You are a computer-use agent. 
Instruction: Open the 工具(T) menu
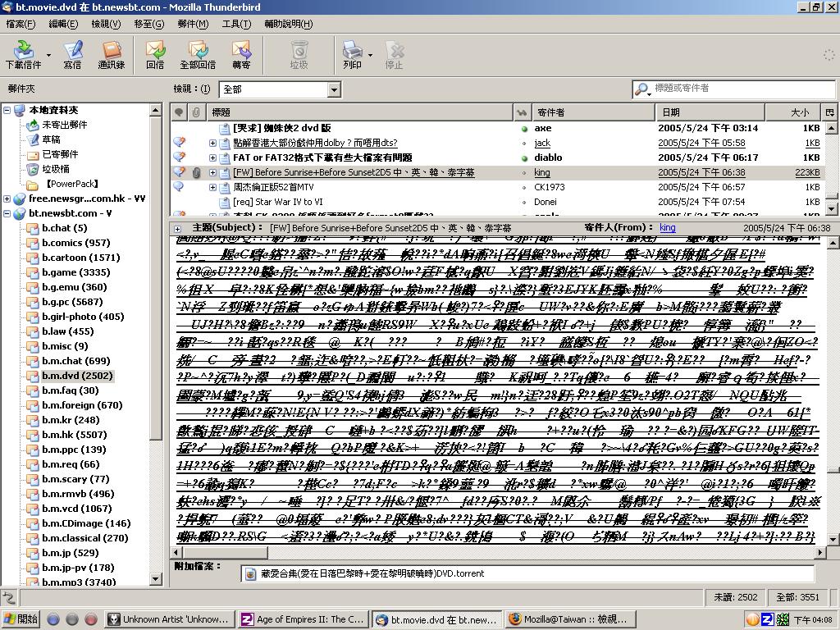point(236,24)
